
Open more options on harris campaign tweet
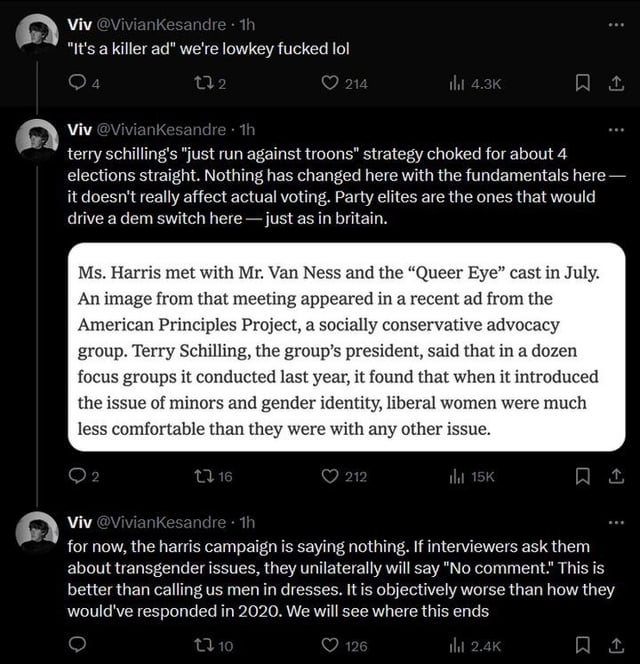[616, 523]
